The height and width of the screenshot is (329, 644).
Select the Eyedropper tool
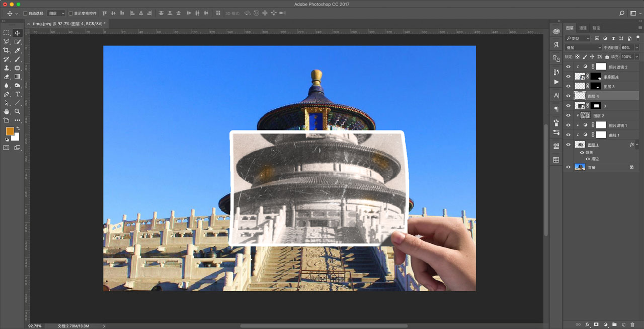(18, 50)
